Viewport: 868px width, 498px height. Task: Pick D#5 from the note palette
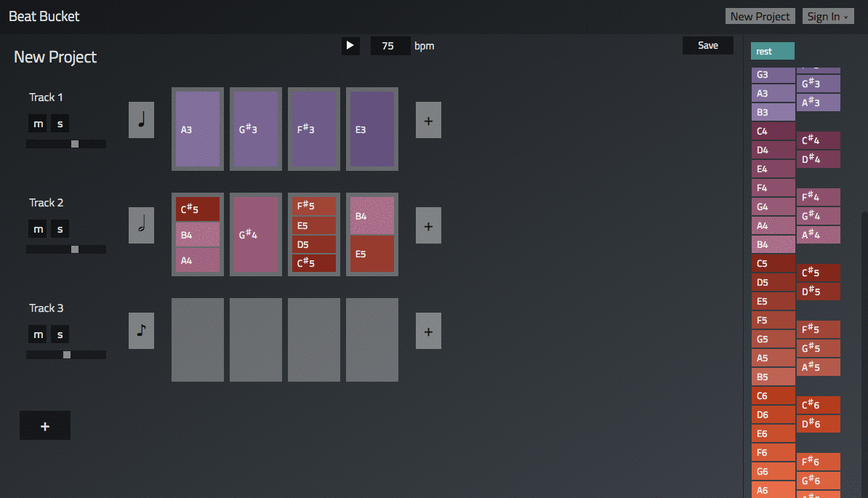coord(818,291)
